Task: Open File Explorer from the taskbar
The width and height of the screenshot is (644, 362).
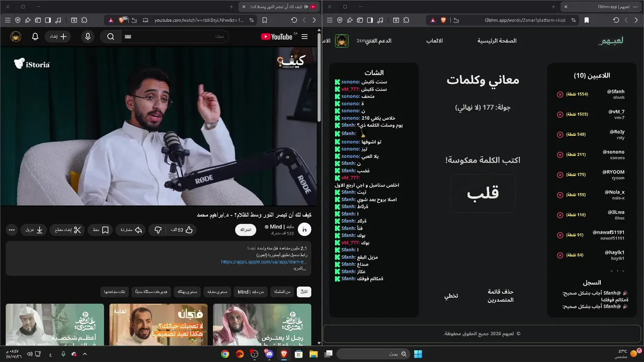Action: coord(313,354)
